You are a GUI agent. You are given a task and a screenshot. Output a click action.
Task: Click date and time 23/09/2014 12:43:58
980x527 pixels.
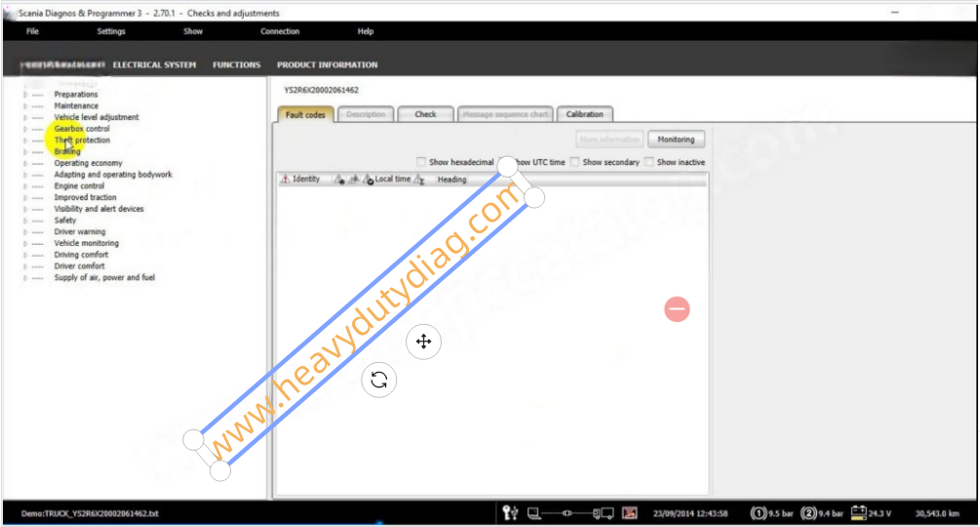[690, 514]
